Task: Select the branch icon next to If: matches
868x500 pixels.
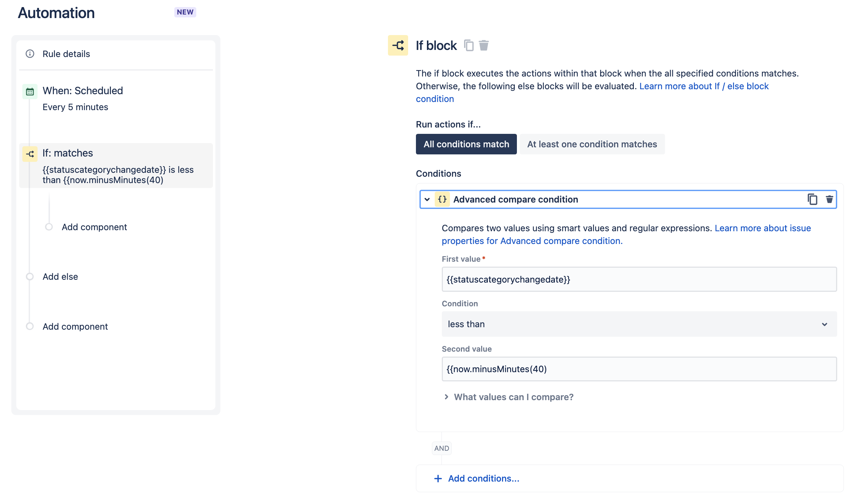Action: click(30, 154)
